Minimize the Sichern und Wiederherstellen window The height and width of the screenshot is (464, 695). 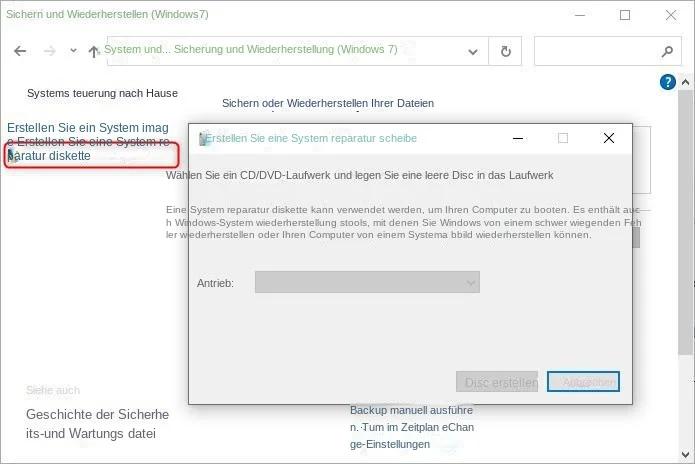580,15
